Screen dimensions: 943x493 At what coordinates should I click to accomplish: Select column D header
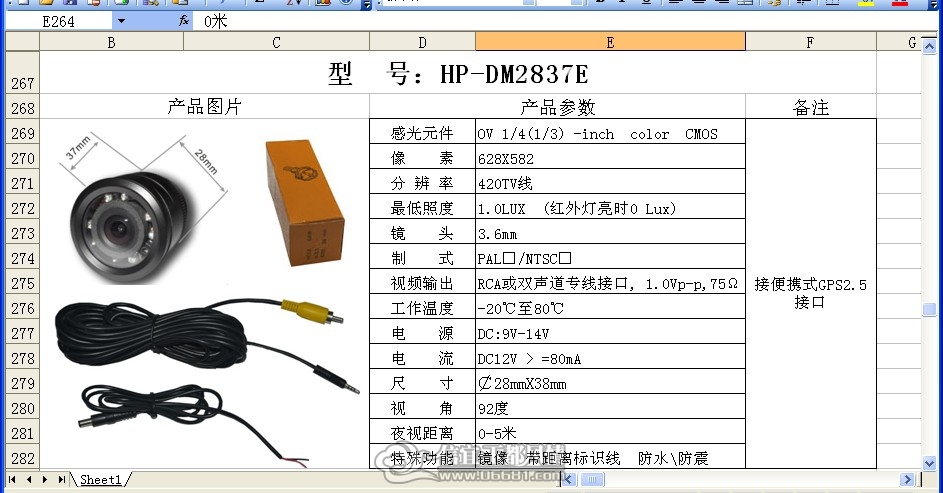pos(422,42)
